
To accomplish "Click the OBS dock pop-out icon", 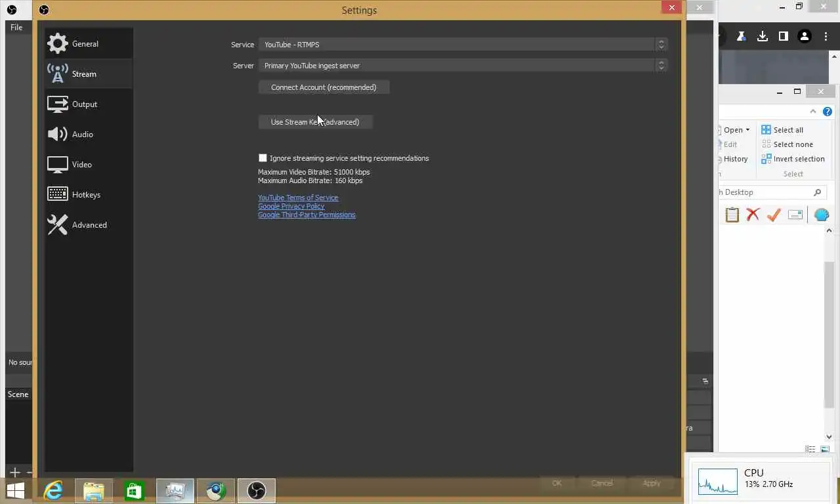I will (705, 381).
